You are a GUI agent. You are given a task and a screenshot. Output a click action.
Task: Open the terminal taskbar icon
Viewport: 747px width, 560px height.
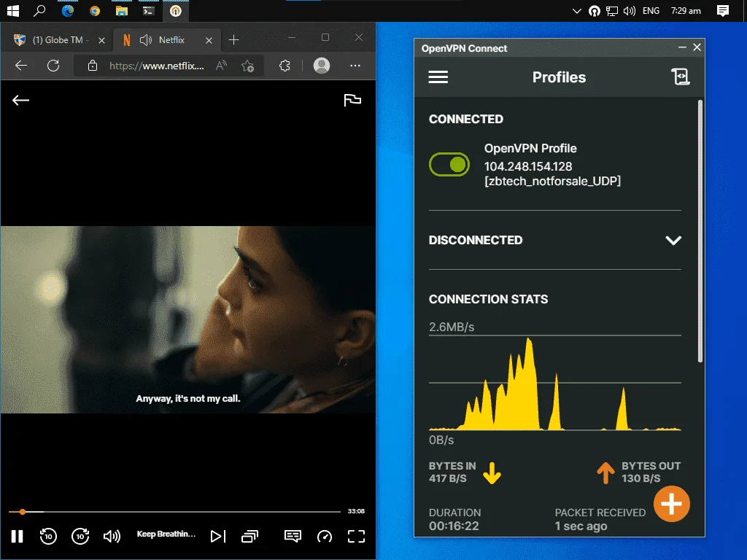point(149,10)
